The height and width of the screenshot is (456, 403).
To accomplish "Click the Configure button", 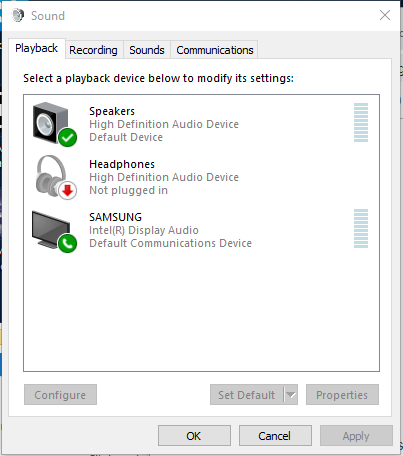I will 60,395.
